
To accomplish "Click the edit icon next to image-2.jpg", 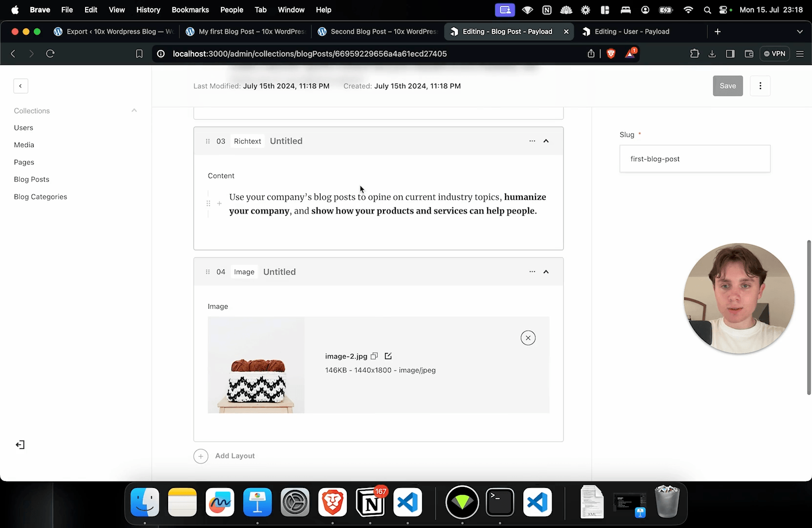I will (388, 356).
